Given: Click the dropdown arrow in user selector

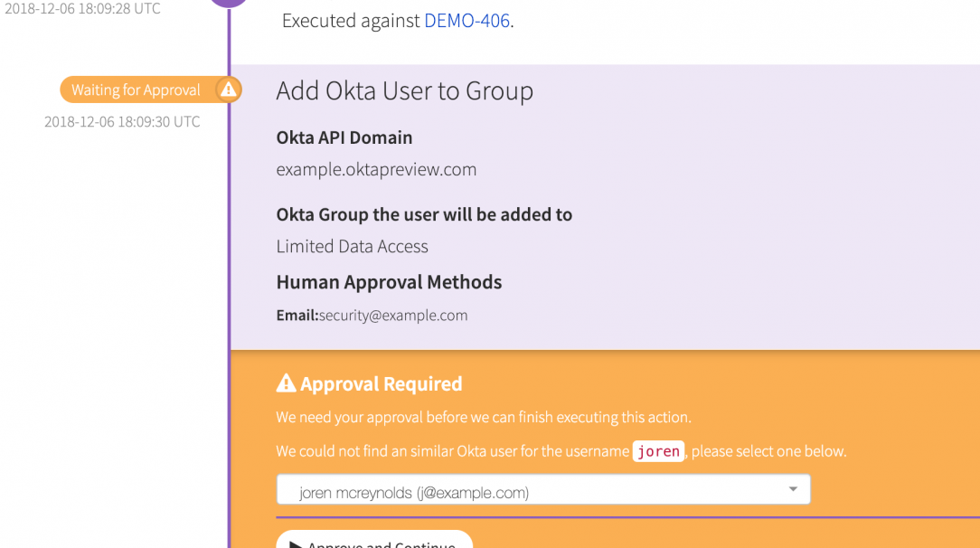Looking at the screenshot, I should coord(793,490).
